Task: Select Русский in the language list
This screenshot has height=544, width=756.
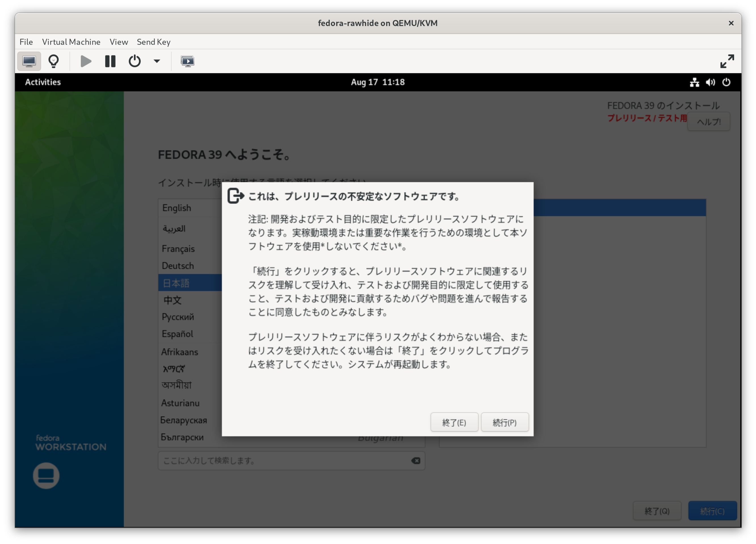Action: click(190, 317)
